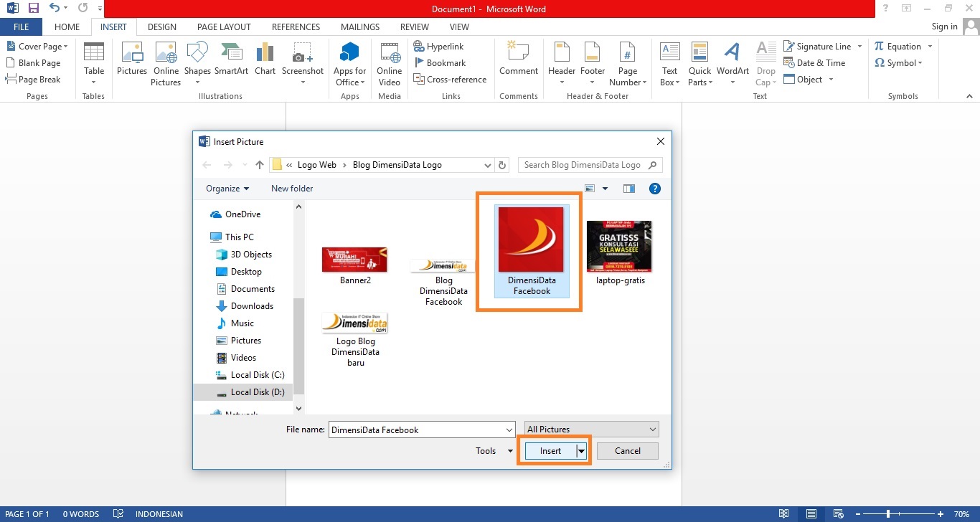Click Sign in link
The height and width of the screenshot is (522, 980).
944,27
